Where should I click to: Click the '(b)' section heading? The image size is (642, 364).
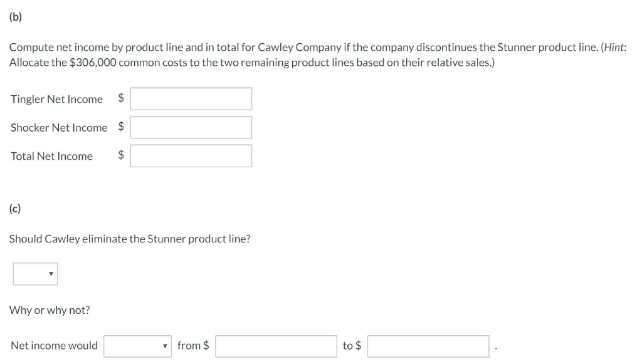pos(16,17)
